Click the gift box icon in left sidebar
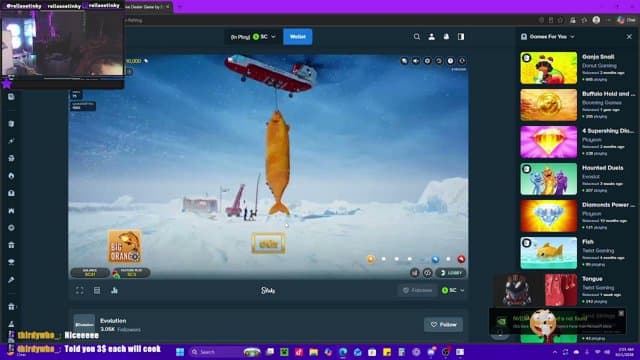Screen dimensions: 640x360 click(x=11, y=245)
